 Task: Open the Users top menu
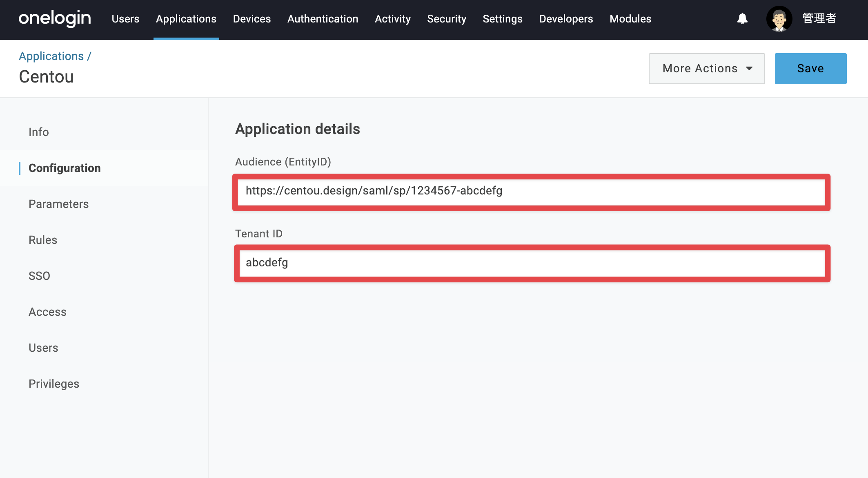point(125,19)
